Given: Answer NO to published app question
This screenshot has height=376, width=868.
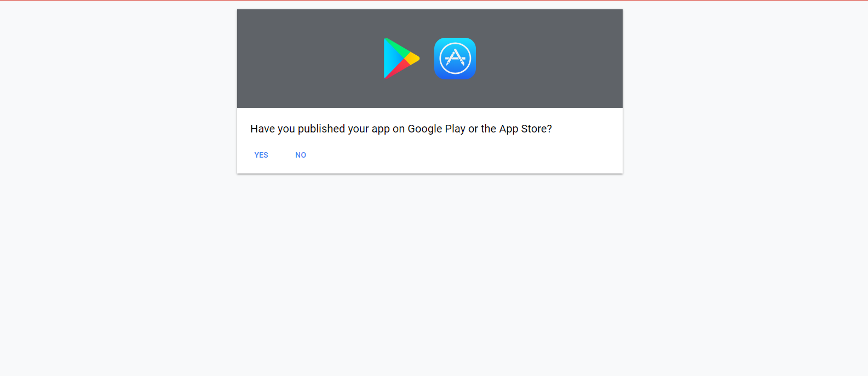Looking at the screenshot, I should (301, 155).
